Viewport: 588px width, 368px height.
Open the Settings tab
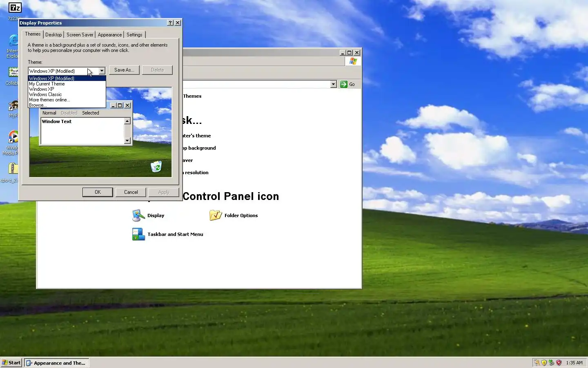pyautogui.click(x=134, y=35)
